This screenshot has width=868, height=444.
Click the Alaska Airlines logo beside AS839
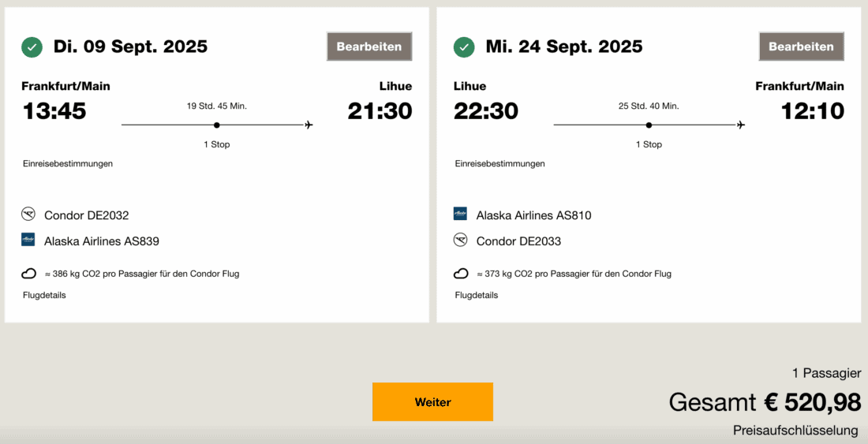[x=28, y=240]
